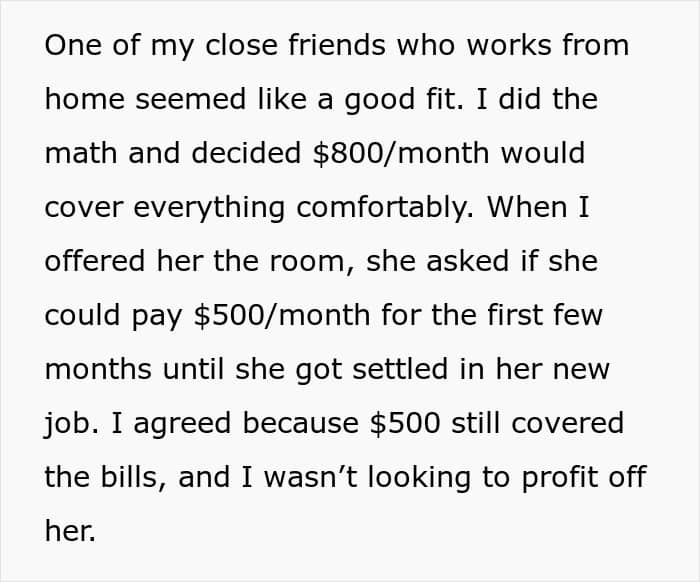Click the "$800/month" amount in text
The width and height of the screenshot is (700, 582).
(x=400, y=153)
